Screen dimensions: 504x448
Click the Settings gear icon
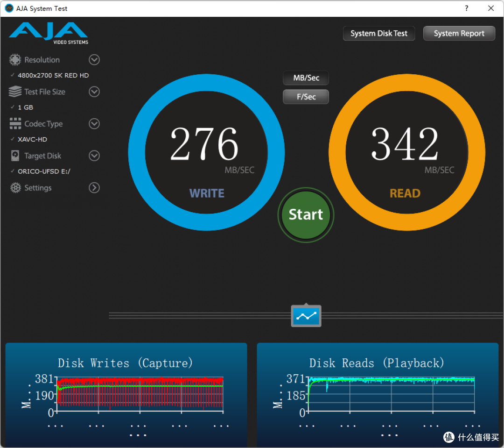pyautogui.click(x=15, y=188)
